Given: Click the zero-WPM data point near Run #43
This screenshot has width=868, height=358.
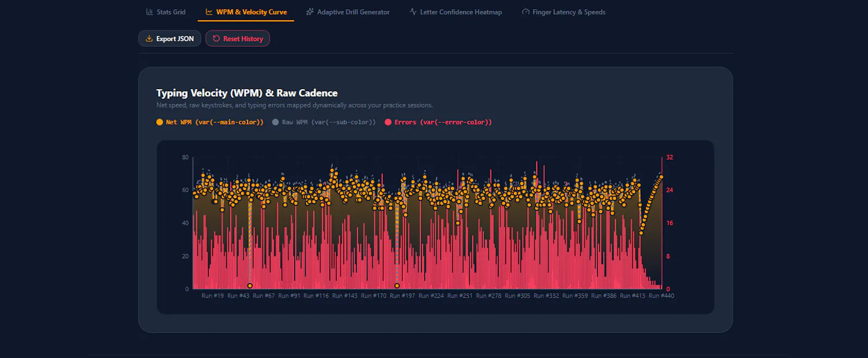Looking at the screenshot, I should coord(250,286).
